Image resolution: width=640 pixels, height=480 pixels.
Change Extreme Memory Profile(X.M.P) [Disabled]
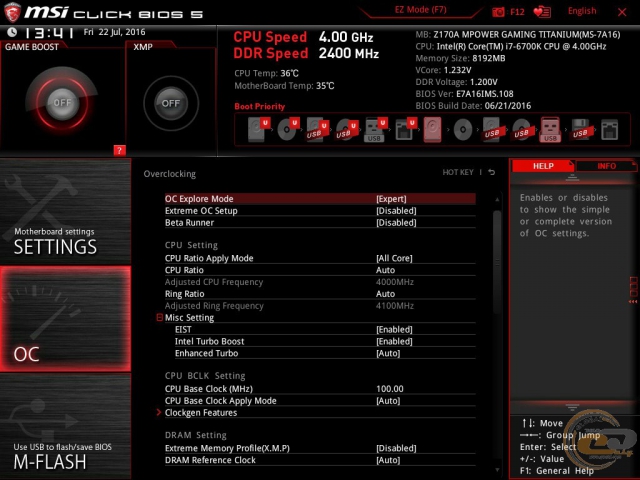coord(320,448)
